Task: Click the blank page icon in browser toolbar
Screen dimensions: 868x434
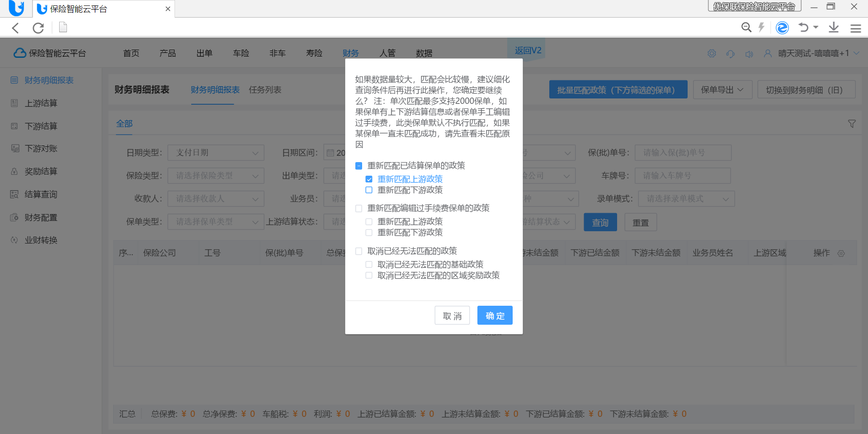Action: click(63, 28)
